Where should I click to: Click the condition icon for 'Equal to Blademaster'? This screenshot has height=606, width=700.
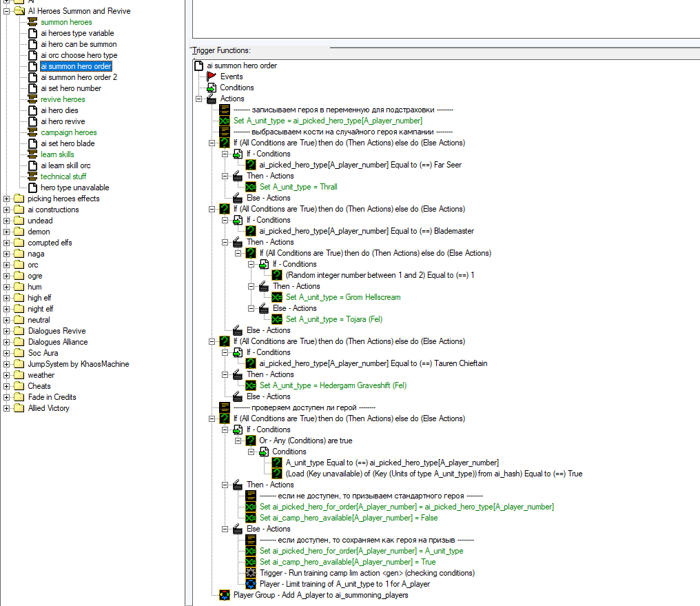(x=251, y=231)
